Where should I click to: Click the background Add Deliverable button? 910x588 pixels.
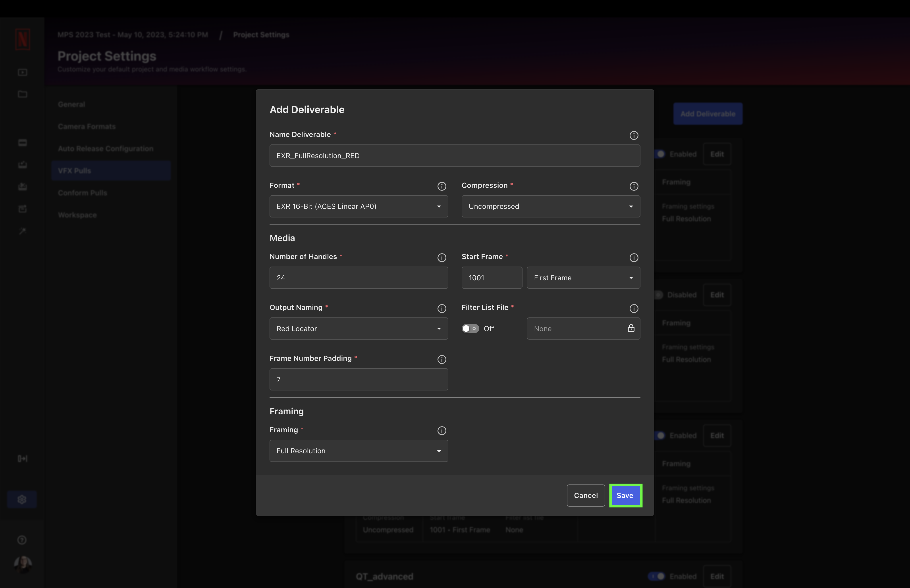coord(708,114)
